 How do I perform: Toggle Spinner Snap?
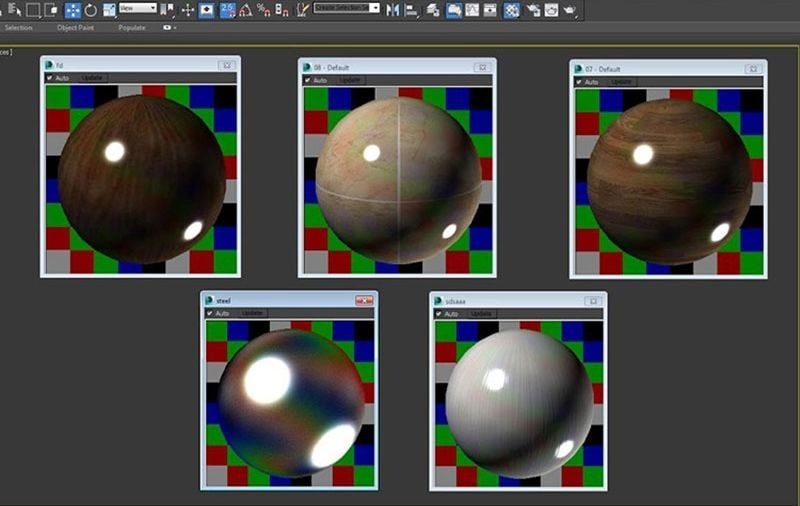pyautogui.click(x=282, y=10)
